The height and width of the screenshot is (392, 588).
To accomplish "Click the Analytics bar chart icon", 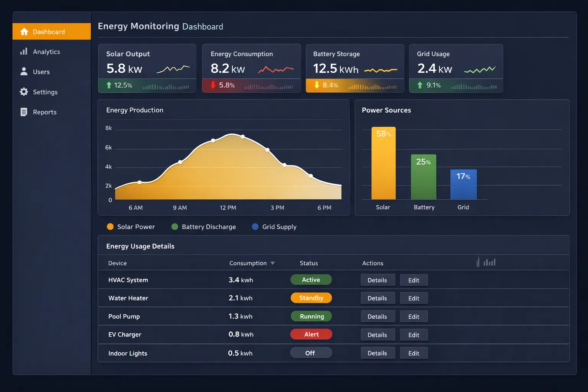I will coord(24,51).
